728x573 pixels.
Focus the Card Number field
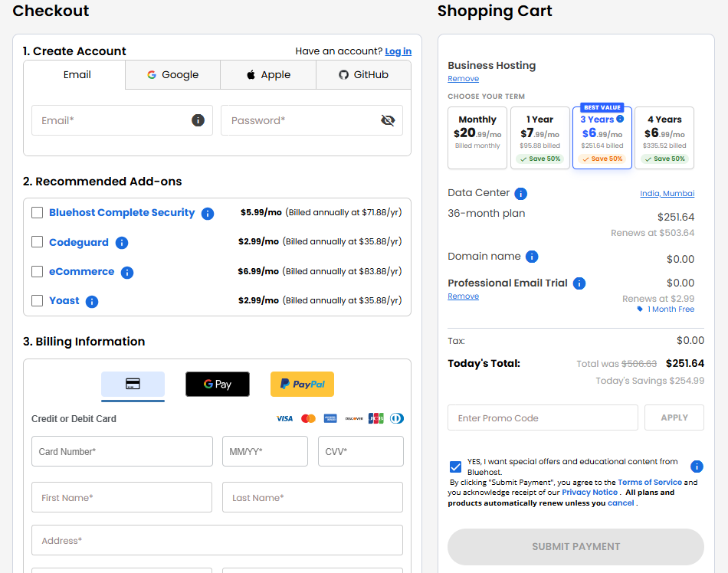(x=122, y=451)
